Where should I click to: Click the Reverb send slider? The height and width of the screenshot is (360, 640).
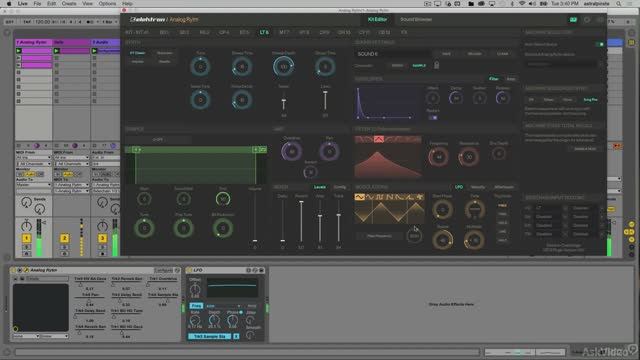[301, 222]
